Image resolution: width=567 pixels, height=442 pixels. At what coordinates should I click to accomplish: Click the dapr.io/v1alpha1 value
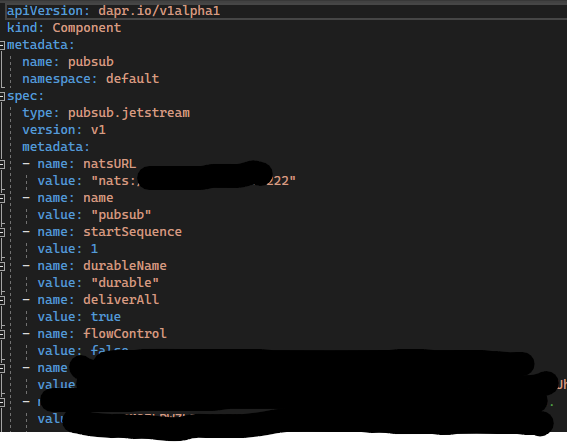[x=159, y=11]
